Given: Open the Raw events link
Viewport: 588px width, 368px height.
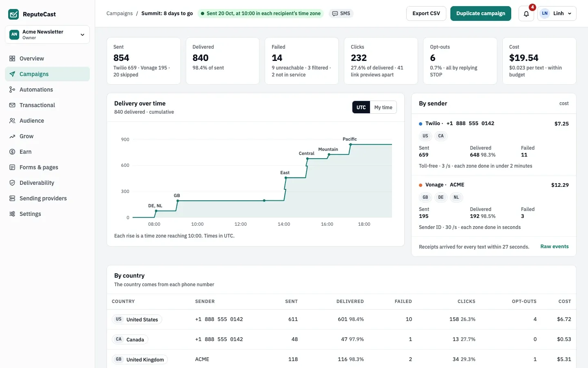Looking at the screenshot, I should [x=555, y=247].
